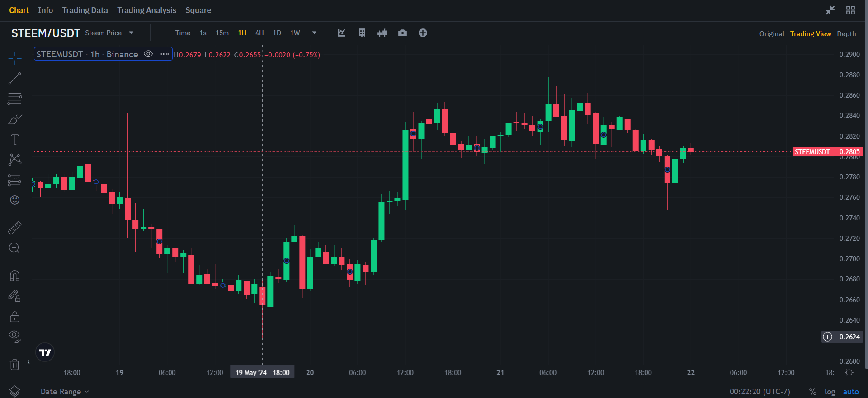This screenshot has height=398, width=868.
Task: Add an alert with the plus at 0.2624
Action: pos(827,337)
